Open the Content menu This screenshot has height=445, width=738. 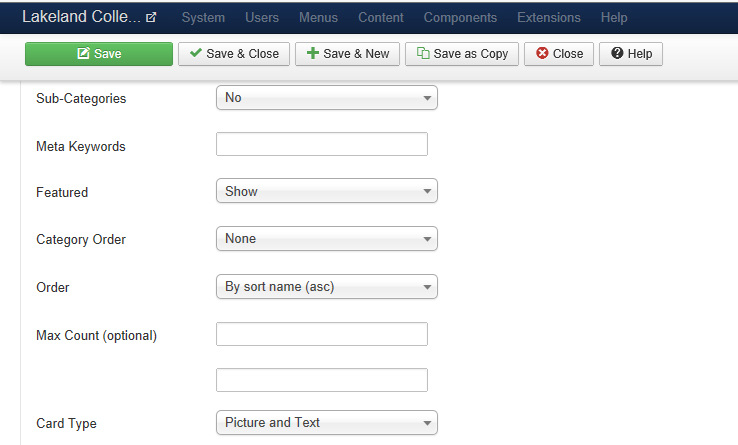(x=380, y=18)
